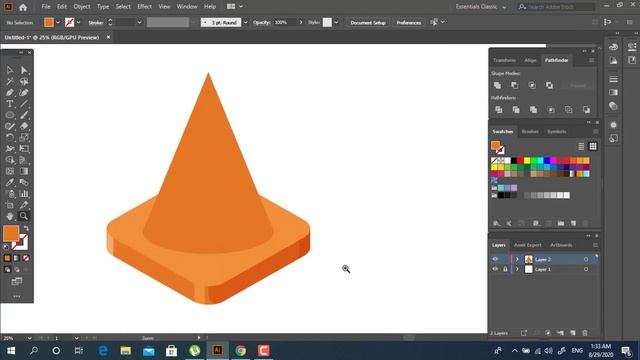Switch swatches to list view
The image size is (640, 360).
[x=581, y=146]
